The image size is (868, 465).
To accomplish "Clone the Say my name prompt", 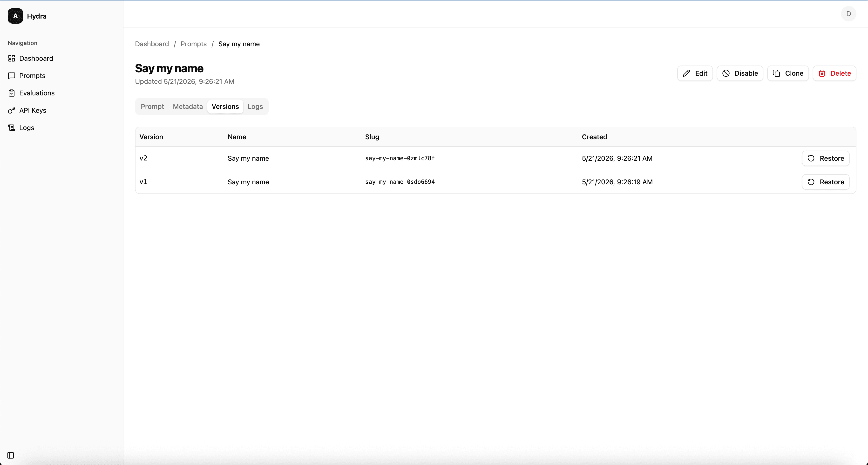I will pyautogui.click(x=788, y=73).
